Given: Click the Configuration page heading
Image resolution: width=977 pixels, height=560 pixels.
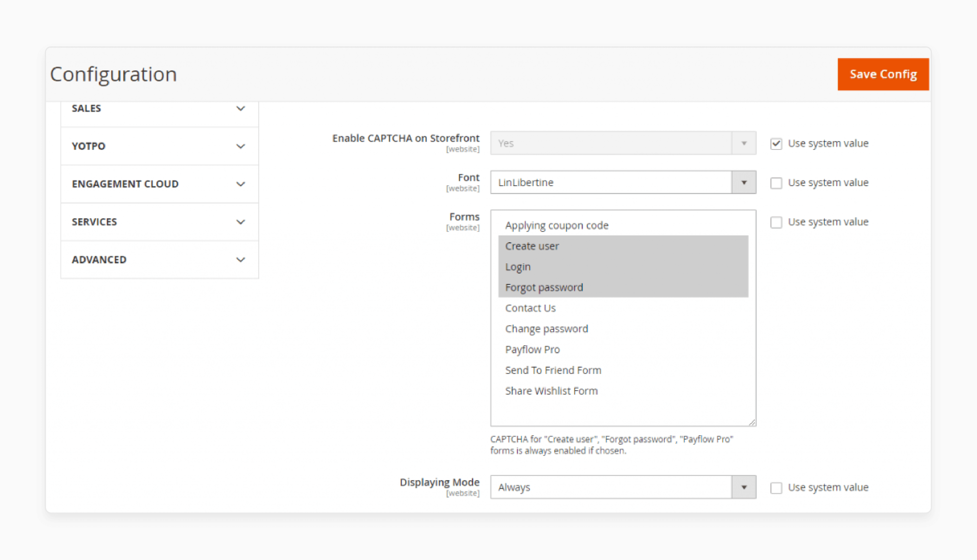Looking at the screenshot, I should point(113,74).
